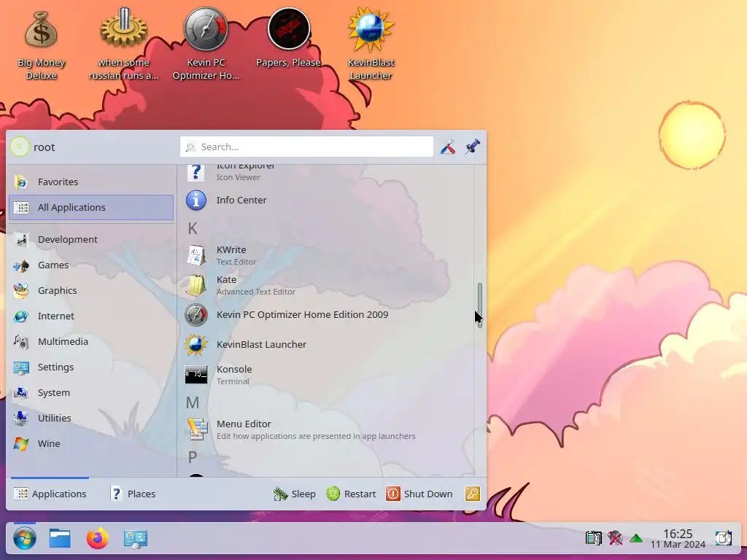Click the Windows-style start button
747x560 pixels.
coord(25,539)
